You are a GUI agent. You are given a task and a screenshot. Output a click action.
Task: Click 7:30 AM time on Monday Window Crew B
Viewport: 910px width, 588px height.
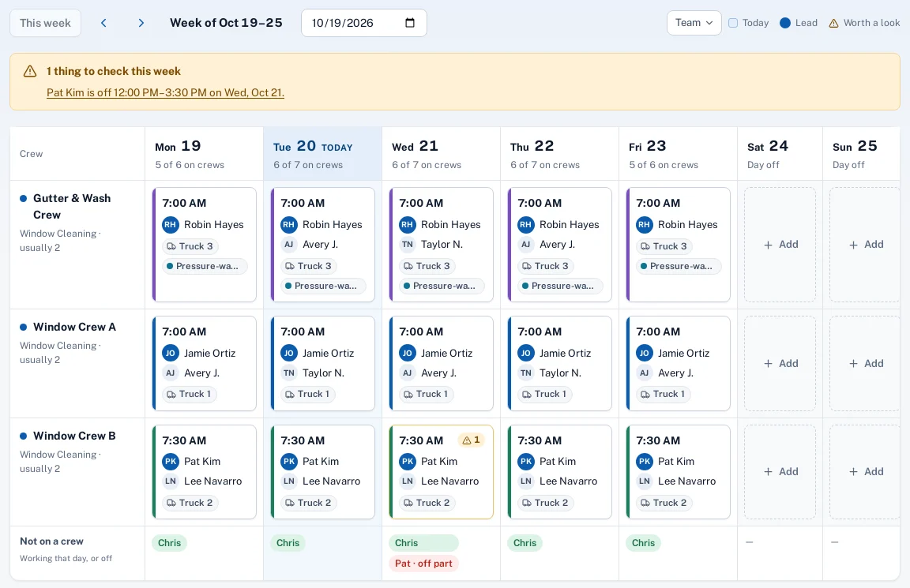point(184,440)
